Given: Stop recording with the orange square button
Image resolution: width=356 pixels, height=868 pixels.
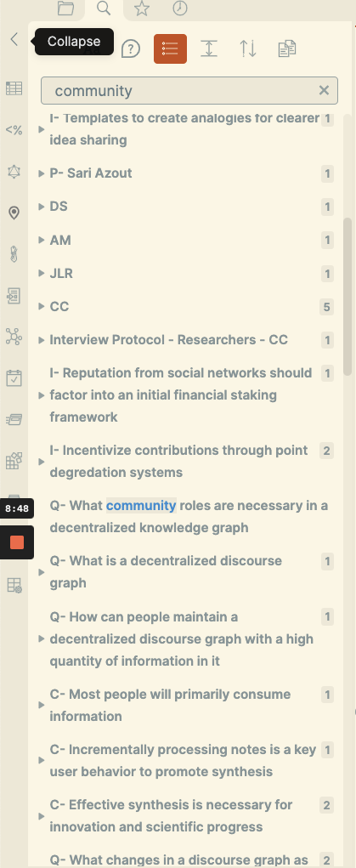Looking at the screenshot, I should [17, 542].
